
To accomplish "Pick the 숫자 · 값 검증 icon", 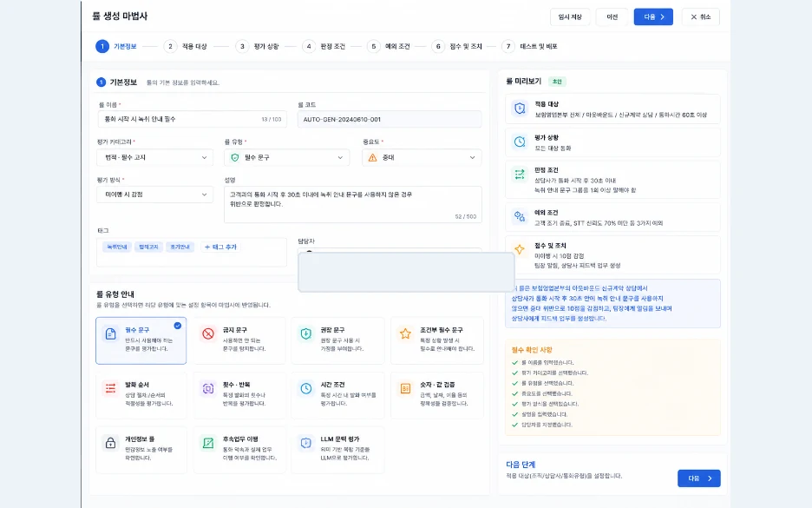I will click(x=405, y=388).
